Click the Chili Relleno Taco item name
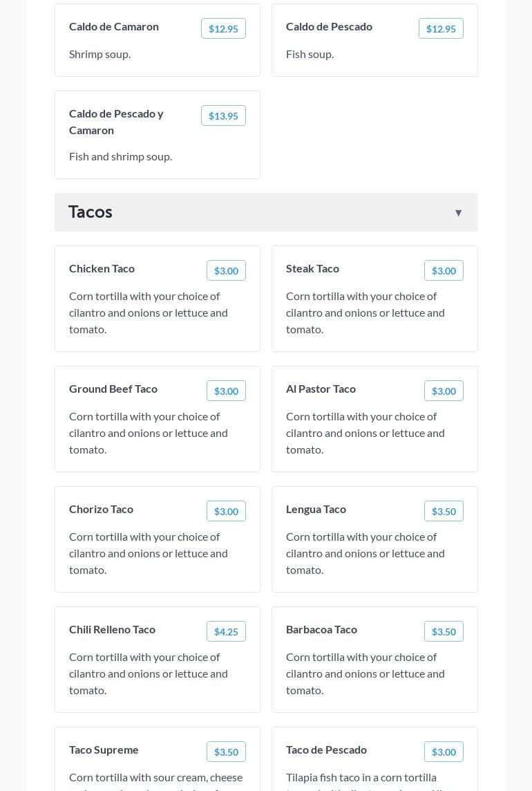The height and width of the screenshot is (791, 532). pos(112,629)
